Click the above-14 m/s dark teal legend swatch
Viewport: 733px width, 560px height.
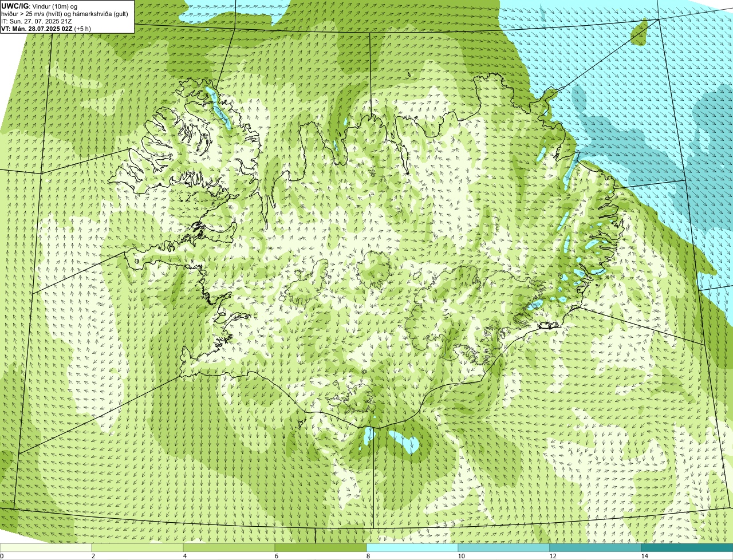tap(687, 547)
